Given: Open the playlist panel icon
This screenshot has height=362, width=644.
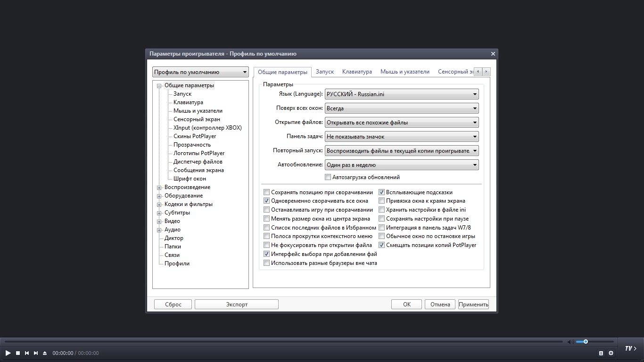Looking at the screenshot, I should point(601,353).
